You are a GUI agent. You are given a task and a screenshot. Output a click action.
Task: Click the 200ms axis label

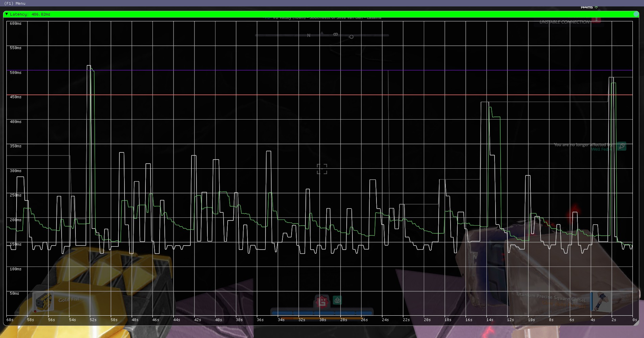tap(16, 220)
